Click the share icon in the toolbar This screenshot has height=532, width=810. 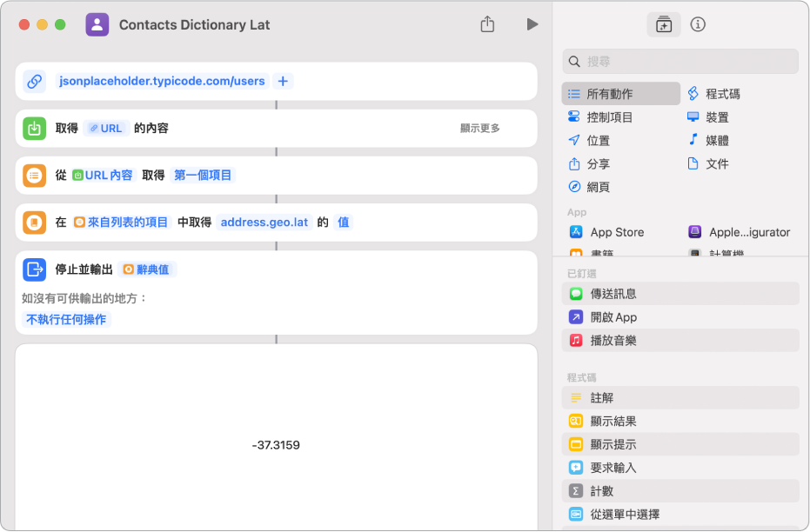[x=487, y=23]
